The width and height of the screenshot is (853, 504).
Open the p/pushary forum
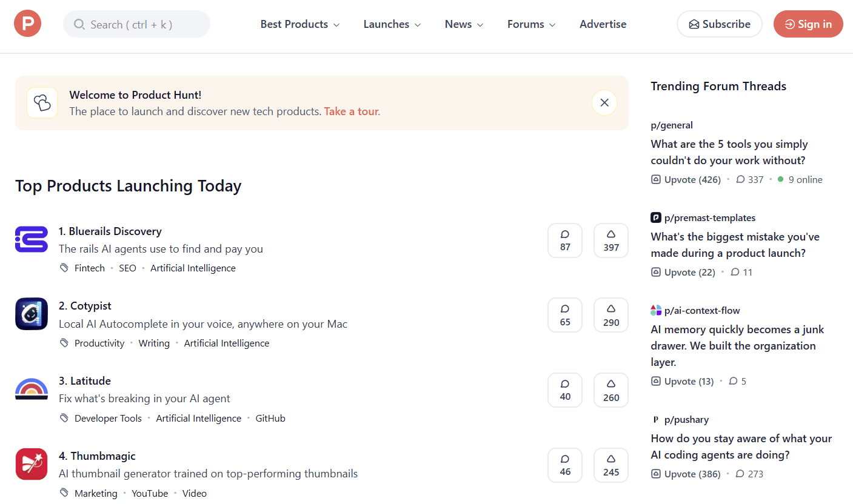coord(686,419)
